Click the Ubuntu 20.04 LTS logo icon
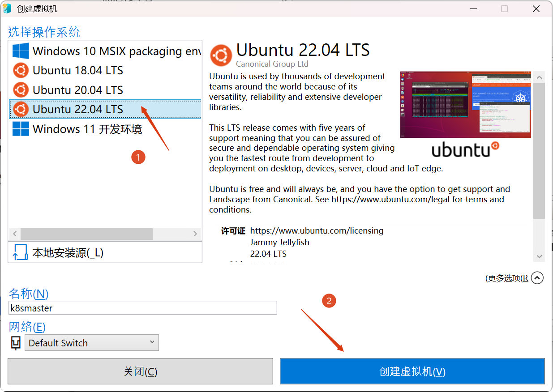The height and width of the screenshot is (392, 553). point(21,89)
